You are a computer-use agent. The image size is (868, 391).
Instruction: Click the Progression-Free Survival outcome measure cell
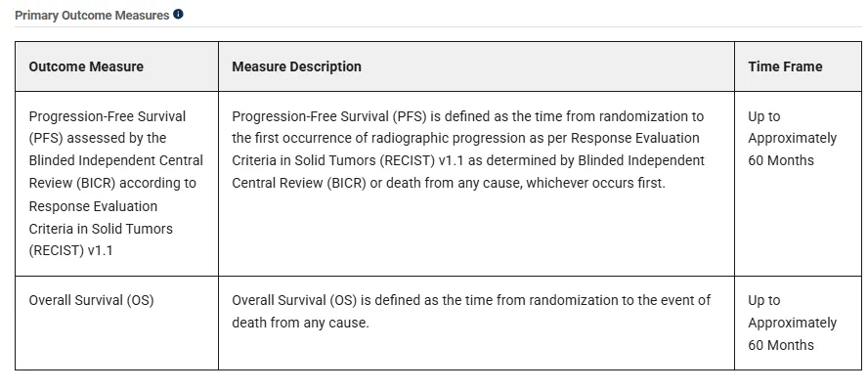click(x=116, y=184)
